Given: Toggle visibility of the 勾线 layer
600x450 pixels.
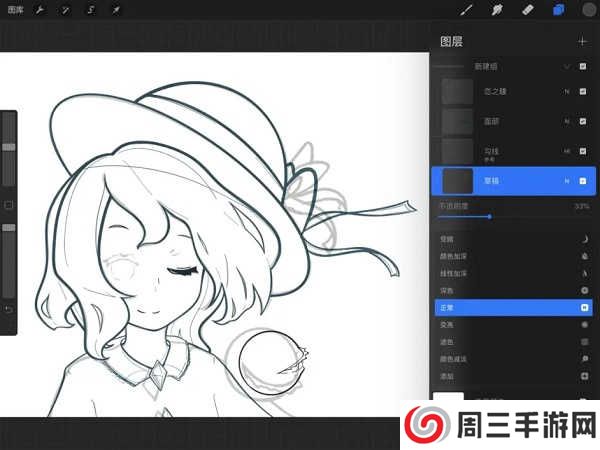Looking at the screenshot, I should click(583, 151).
